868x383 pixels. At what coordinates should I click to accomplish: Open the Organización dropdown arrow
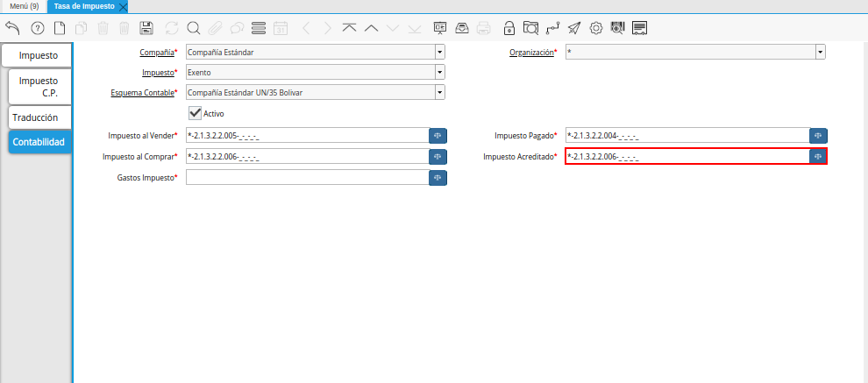[x=820, y=53]
